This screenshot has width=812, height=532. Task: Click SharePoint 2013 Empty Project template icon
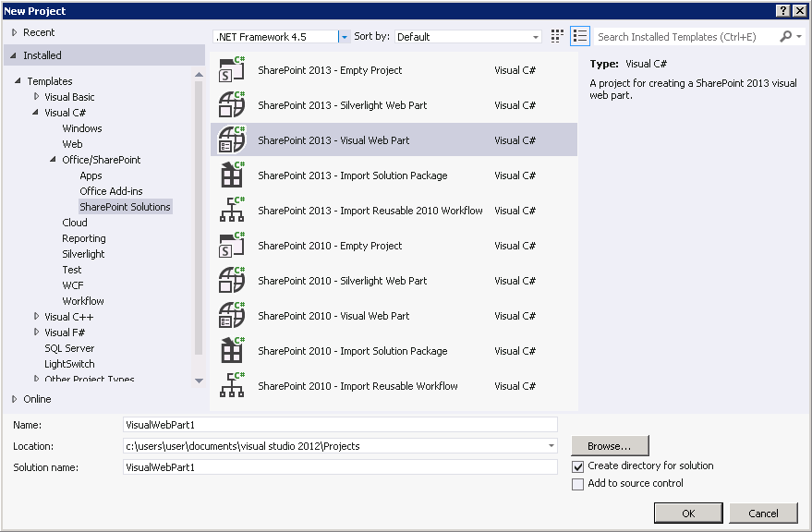[232, 70]
